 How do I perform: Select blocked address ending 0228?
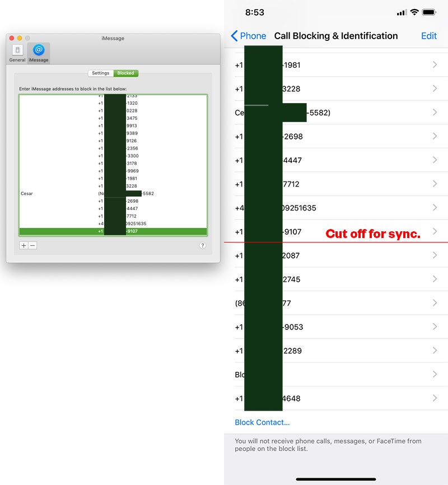113,111
